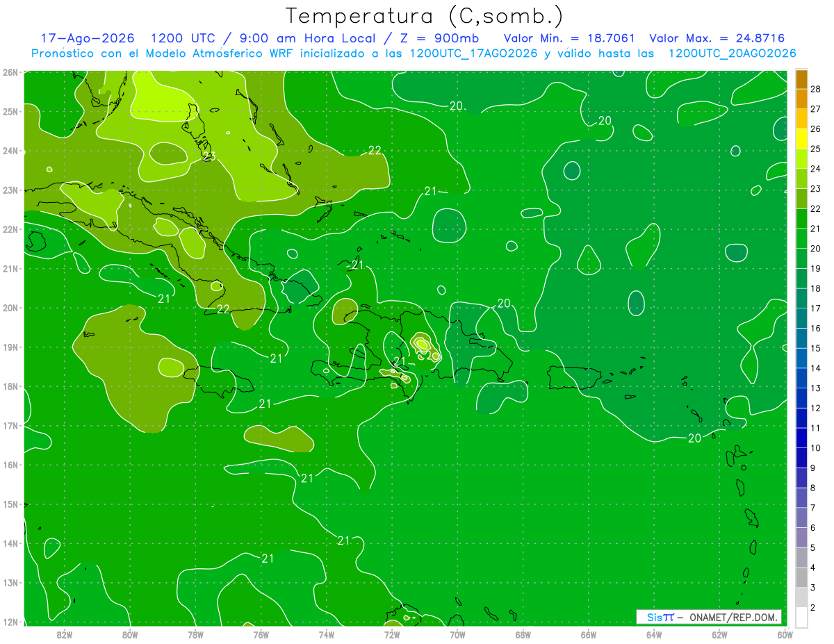Click color bar value "3"
Image resolution: width=834 pixels, height=644 pixels.
pyautogui.click(x=813, y=588)
